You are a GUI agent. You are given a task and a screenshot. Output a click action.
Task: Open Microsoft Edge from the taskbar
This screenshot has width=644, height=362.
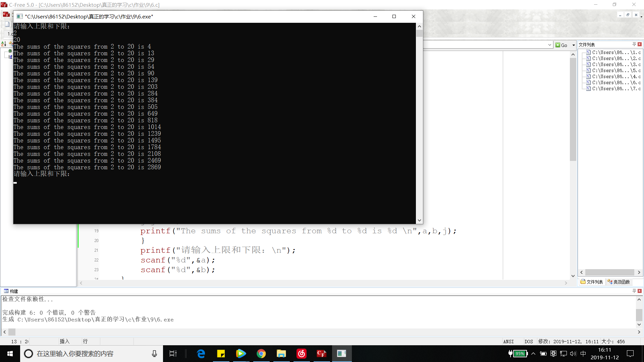point(201,354)
